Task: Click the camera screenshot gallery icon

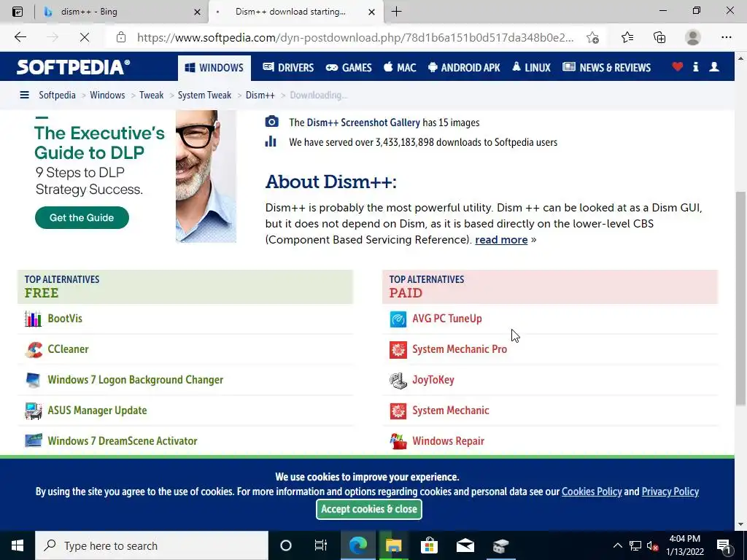Action: click(271, 122)
